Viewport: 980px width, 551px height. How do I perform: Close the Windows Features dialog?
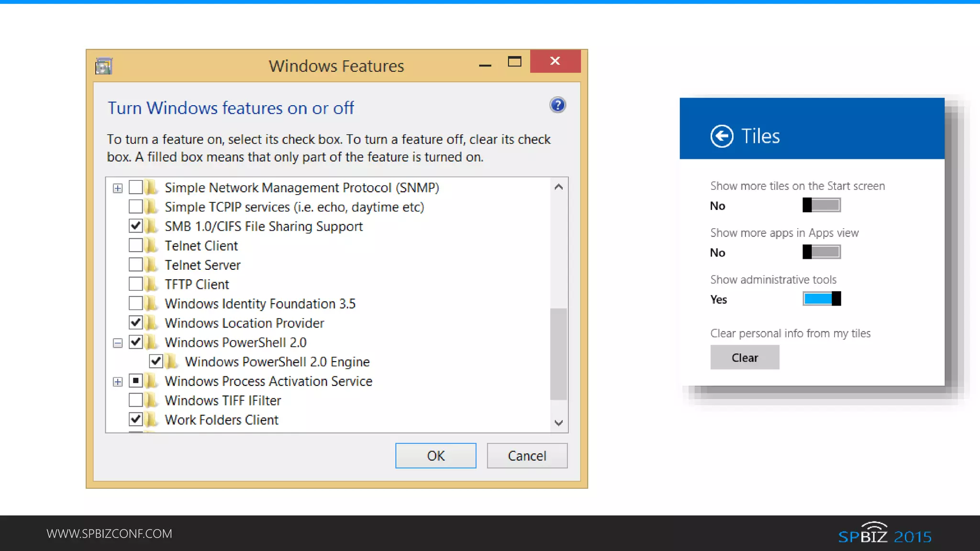pos(555,61)
